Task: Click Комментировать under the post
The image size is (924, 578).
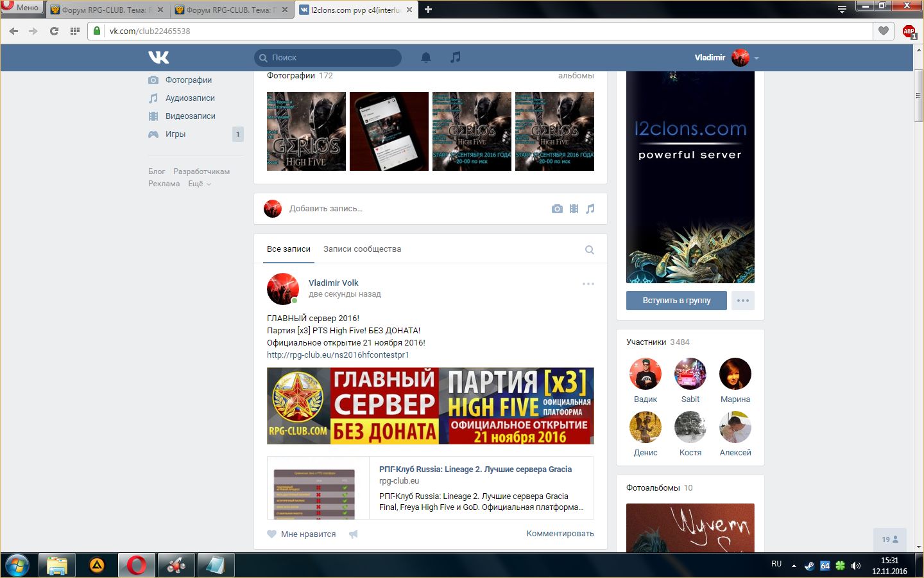Action: (x=560, y=534)
